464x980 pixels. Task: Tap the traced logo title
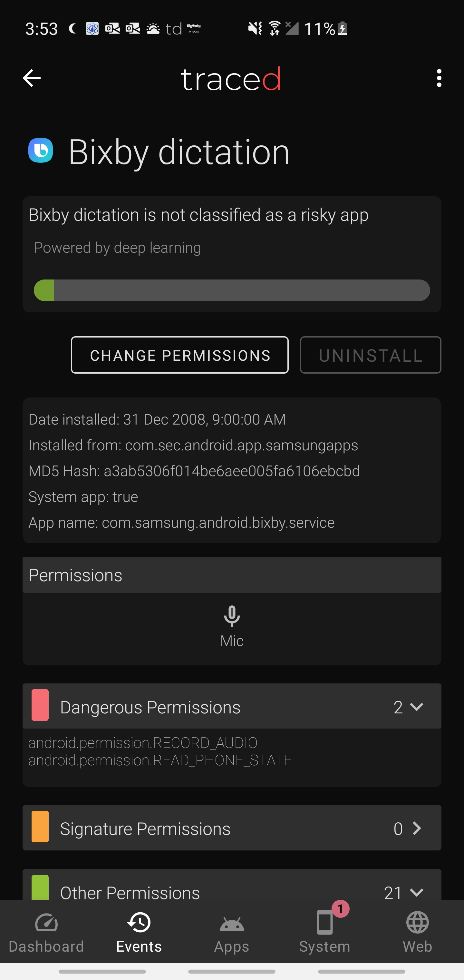pyautogui.click(x=231, y=79)
